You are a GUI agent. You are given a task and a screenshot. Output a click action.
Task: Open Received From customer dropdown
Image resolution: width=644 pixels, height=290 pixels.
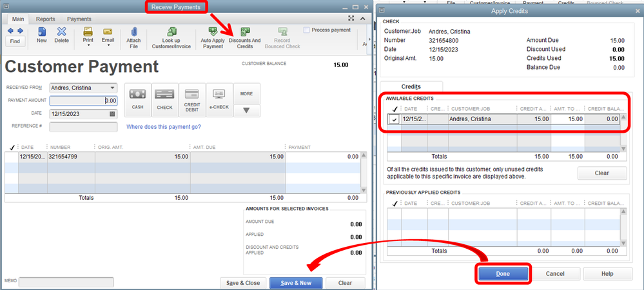113,88
